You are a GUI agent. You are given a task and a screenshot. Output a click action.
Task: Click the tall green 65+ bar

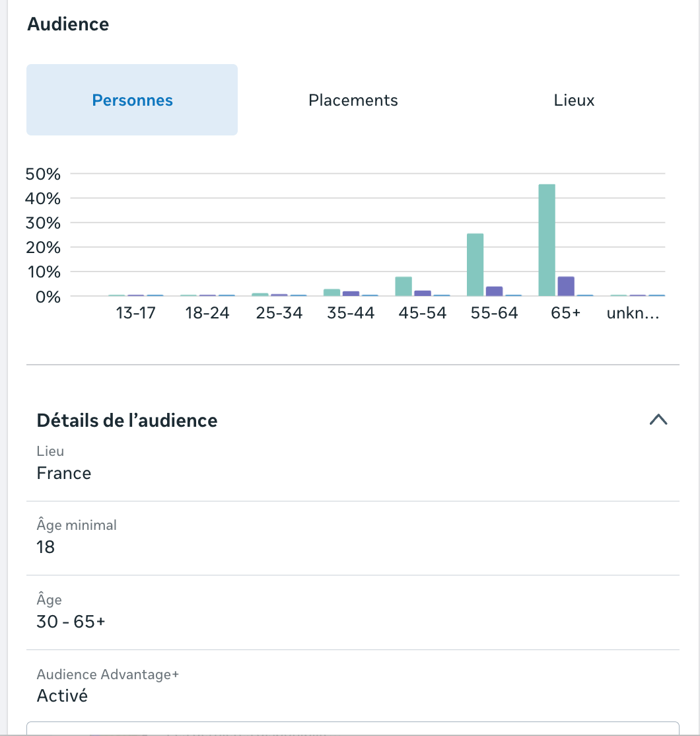click(547, 240)
